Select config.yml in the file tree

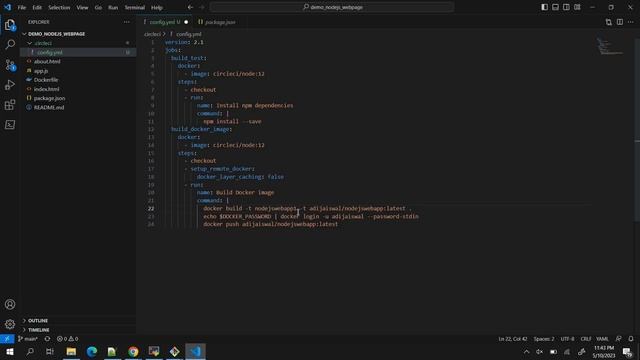pos(78,52)
